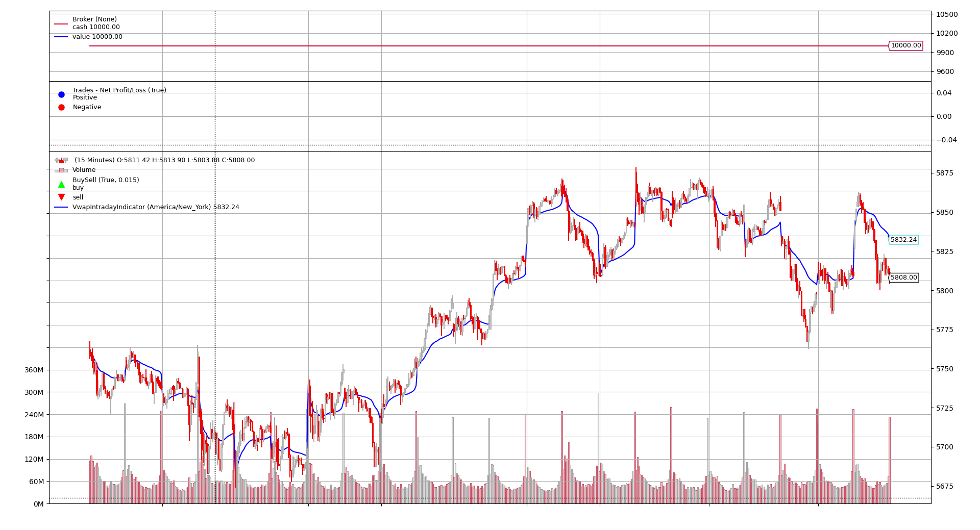Image resolution: width=980 pixels, height=530 pixels.
Task: Click the 60M volume axis tick label
Action: [x=36, y=482]
